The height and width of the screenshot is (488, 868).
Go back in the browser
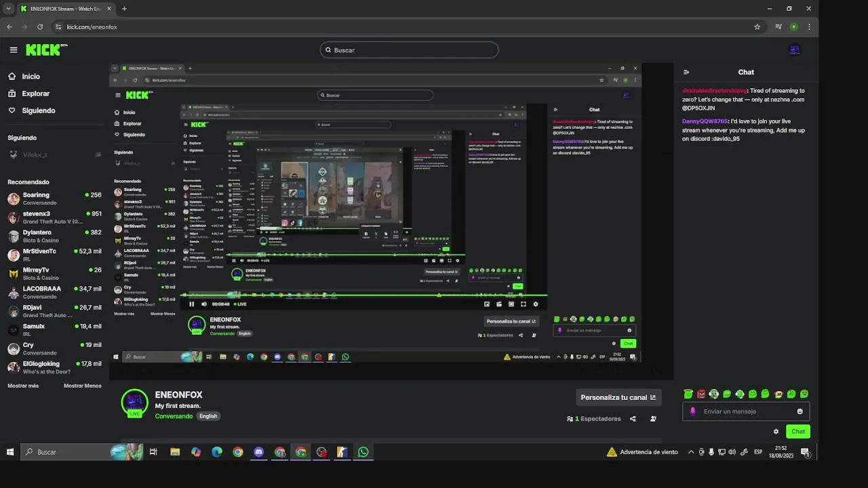(x=9, y=27)
